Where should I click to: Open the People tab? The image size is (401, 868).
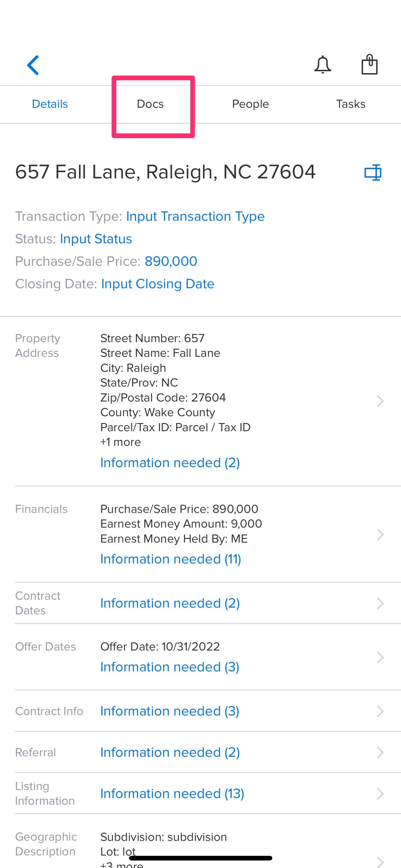point(250,104)
